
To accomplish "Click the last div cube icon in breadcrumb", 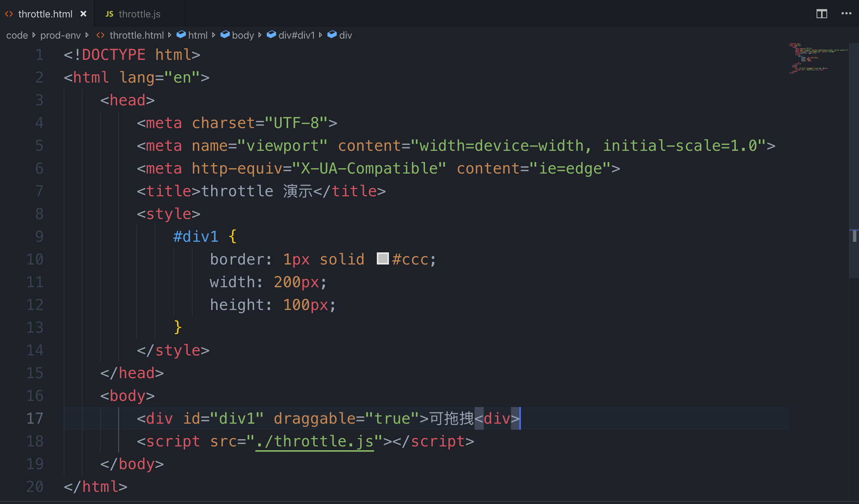I will click(x=332, y=35).
